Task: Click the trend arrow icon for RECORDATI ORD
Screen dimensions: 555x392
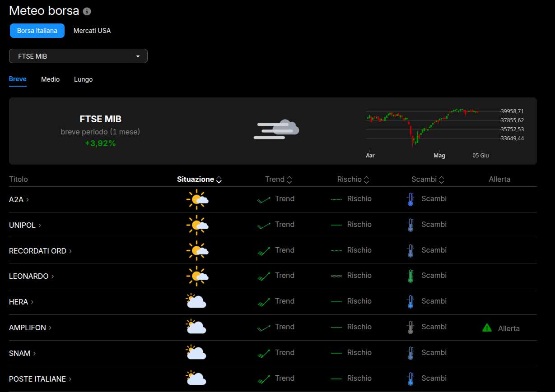Action: pyautogui.click(x=264, y=251)
